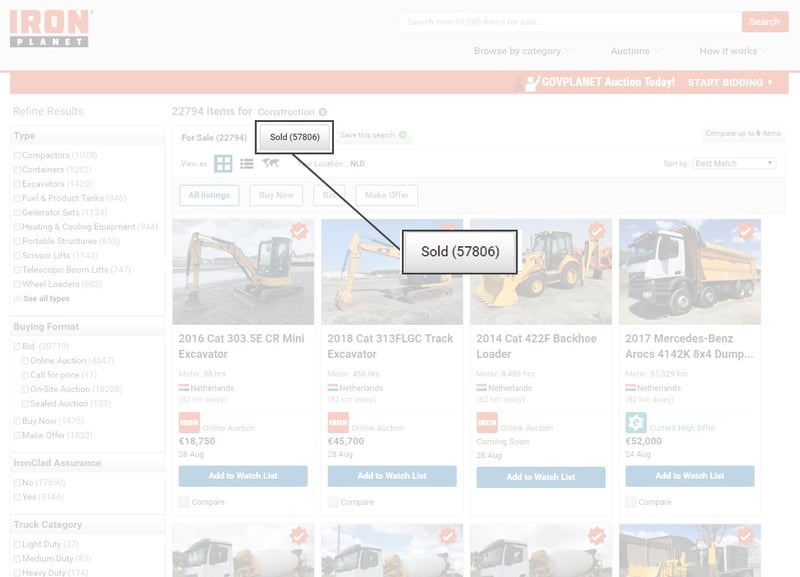This screenshot has height=577, width=800.
Task: Check the Generator Sets filter
Action: point(17,212)
